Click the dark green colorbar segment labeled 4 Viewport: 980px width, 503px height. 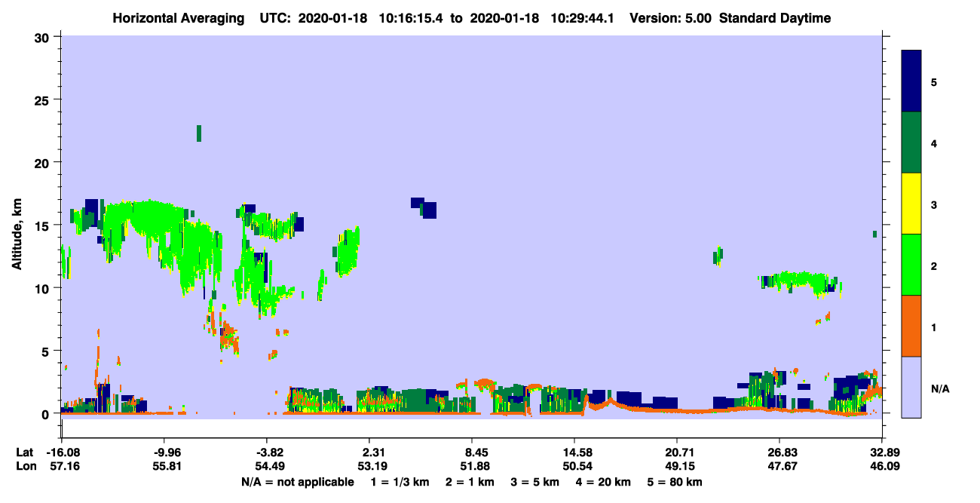coord(911,143)
